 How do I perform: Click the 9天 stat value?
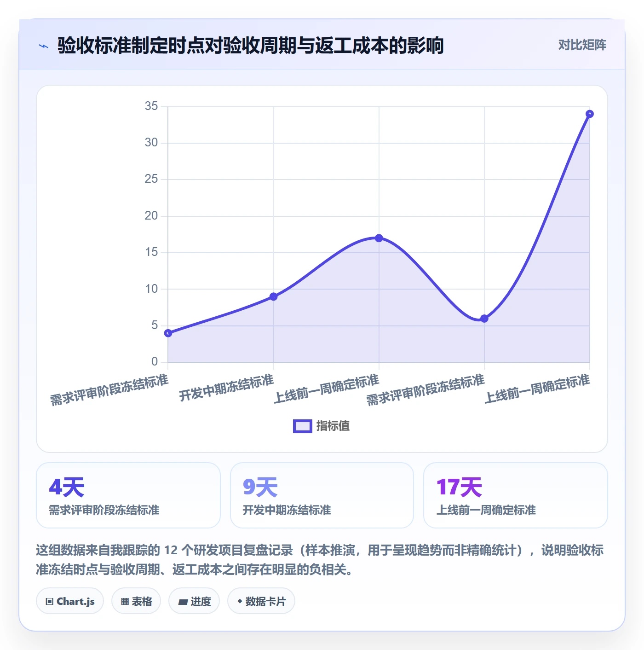tap(260, 487)
